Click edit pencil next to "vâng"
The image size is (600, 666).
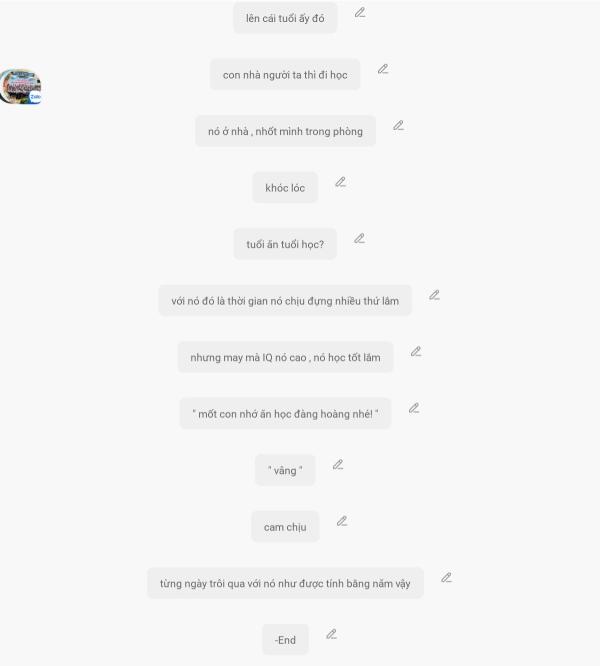(x=338, y=465)
